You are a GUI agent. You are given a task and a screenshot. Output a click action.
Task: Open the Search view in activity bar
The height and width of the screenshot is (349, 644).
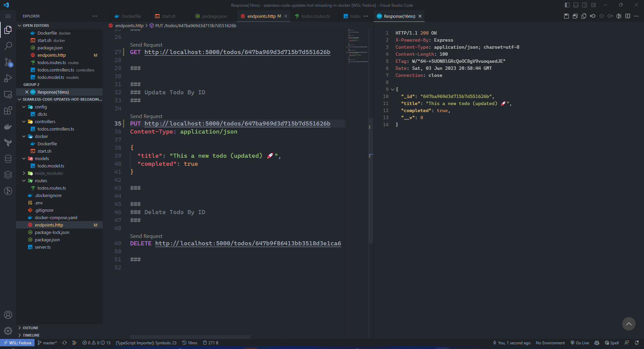point(8,46)
